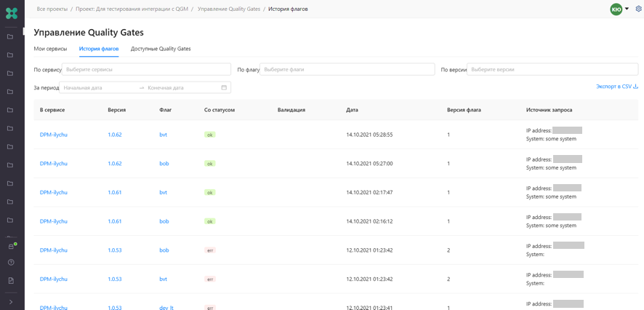Open the 'Выберите версии' dropdown
Viewport: 644px width, 310px height.
tap(552, 69)
